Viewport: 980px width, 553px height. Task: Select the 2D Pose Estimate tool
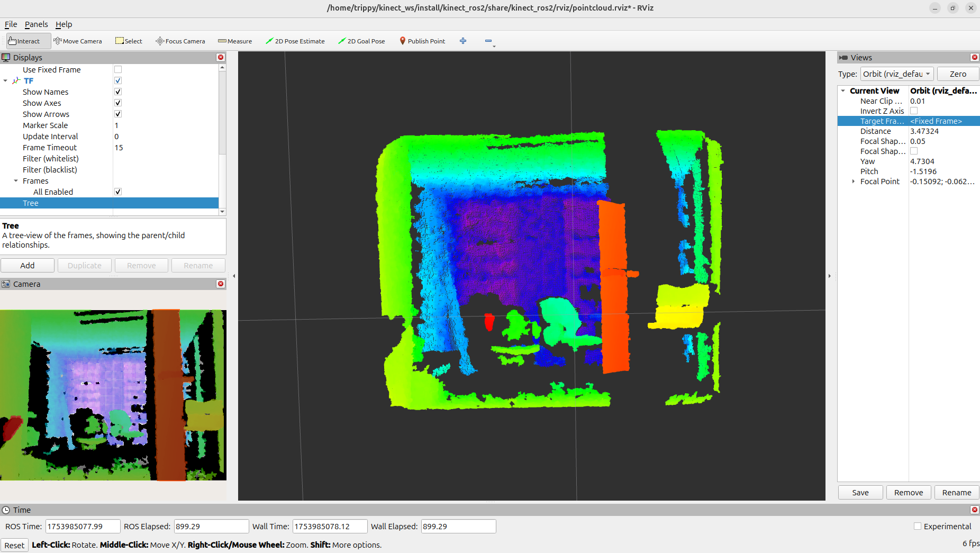pyautogui.click(x=295, y=41)
